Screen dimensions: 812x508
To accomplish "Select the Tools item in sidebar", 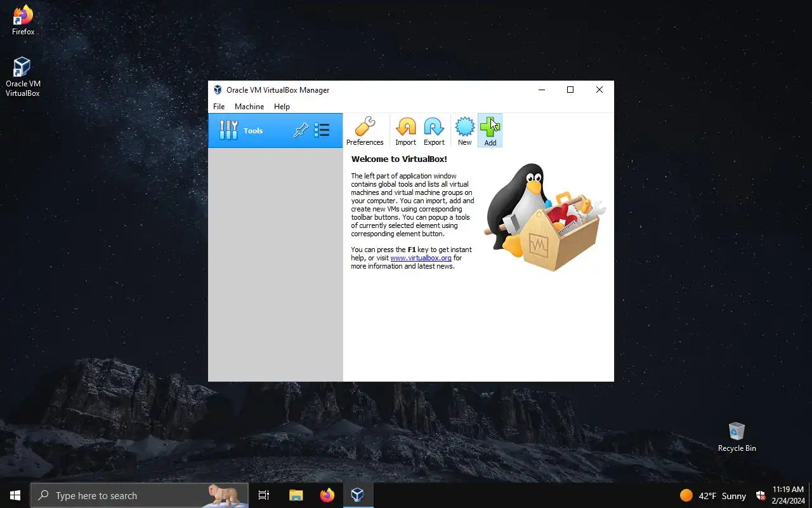I will [275, 131].
